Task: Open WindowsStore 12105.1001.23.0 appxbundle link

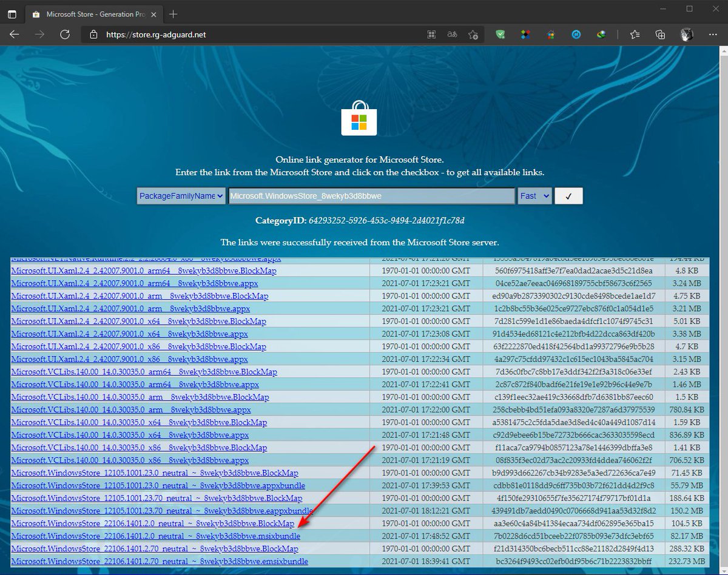Action: (x=158, y=486)
